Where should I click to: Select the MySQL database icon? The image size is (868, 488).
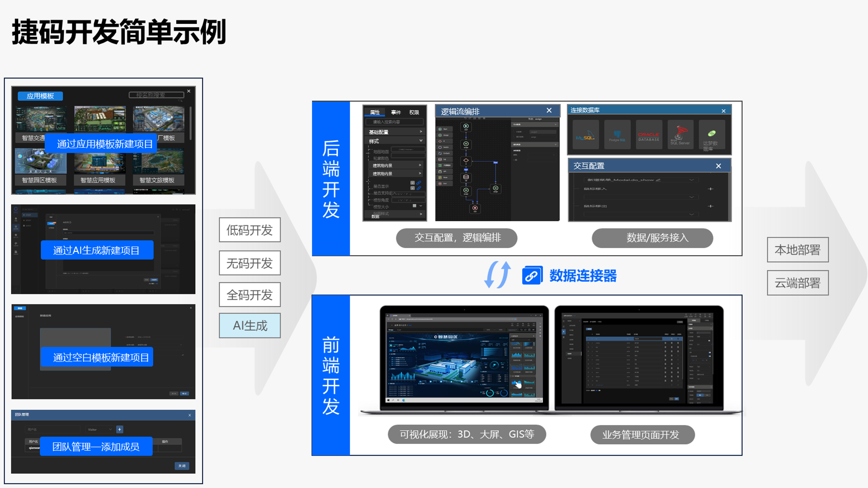(585, 135)
